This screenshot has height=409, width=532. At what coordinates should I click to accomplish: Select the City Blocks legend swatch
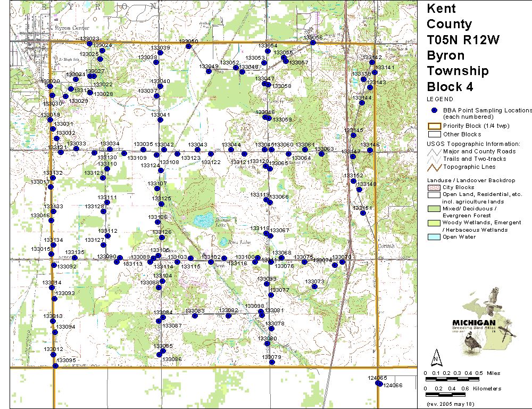pos(434,187)
